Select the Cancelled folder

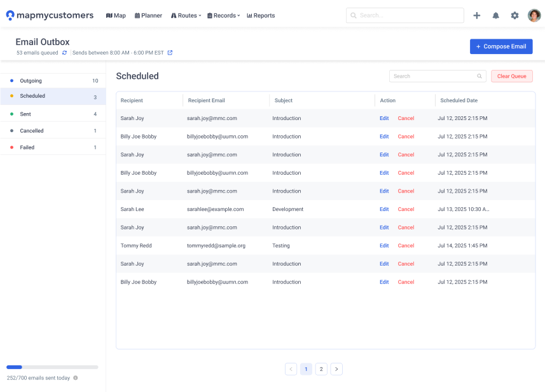pos(53,130)
